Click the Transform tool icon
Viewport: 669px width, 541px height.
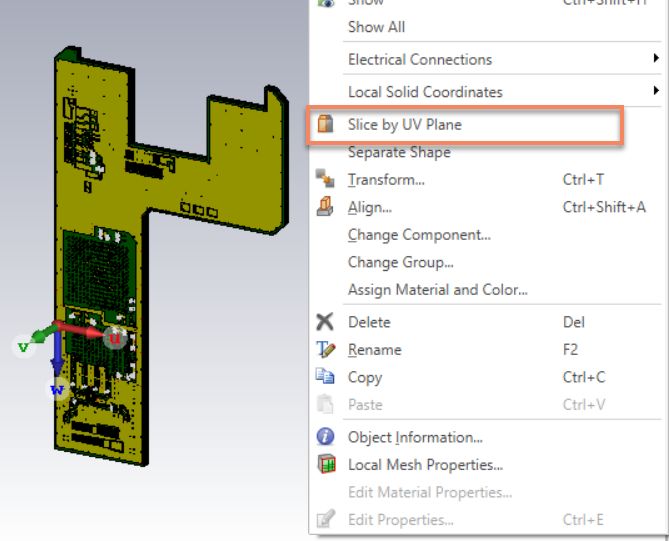(325, 178)
